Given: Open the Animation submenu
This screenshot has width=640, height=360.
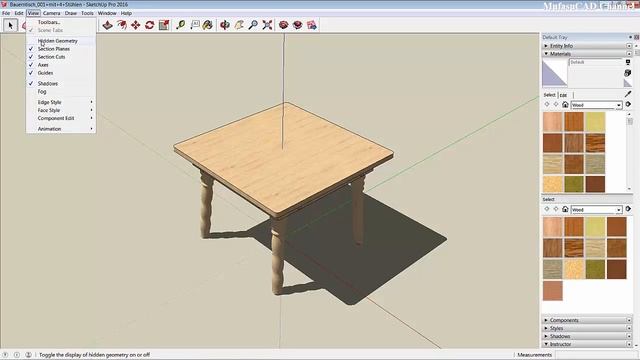Looking at the screenshot, I should [61, 129].
